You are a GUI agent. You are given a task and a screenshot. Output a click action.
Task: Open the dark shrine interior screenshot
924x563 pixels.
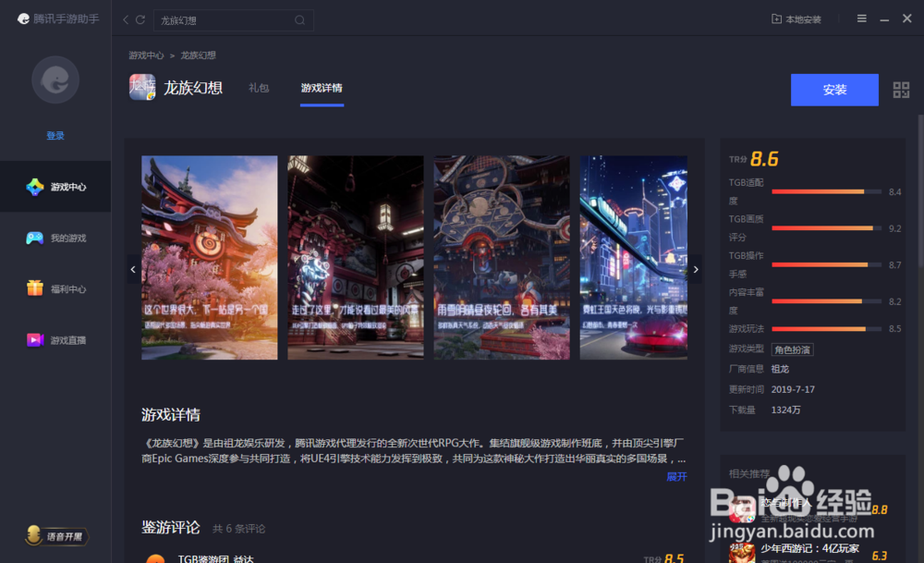click(356, 258)
